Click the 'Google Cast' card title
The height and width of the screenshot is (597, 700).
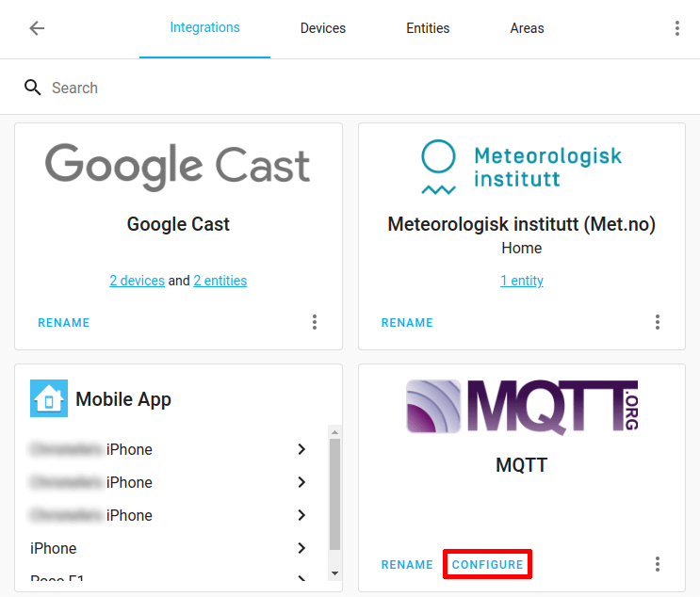click(x=178, y=224)
